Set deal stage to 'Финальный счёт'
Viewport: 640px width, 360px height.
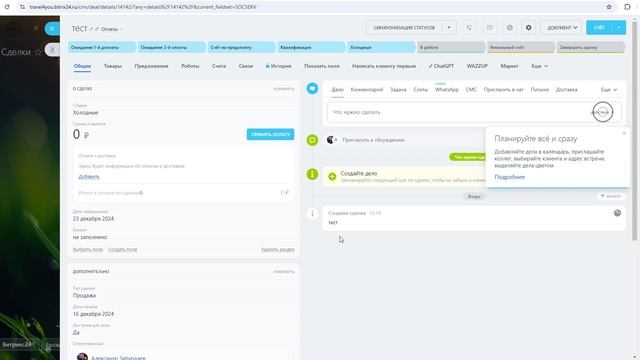tap(521, 47)
